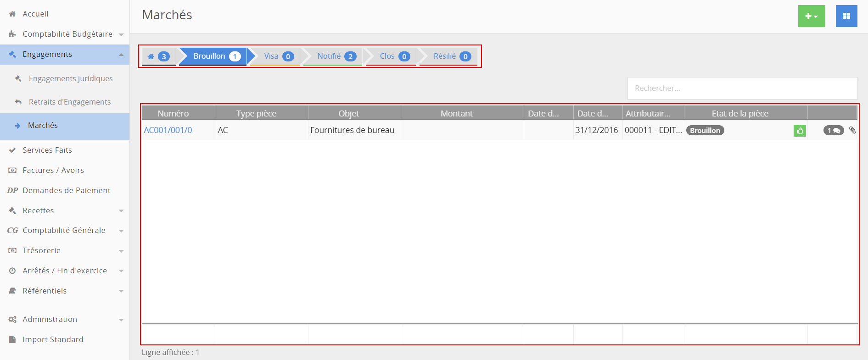Open the comments bubble badge in the row
Viewport: 868px width, 360px height.
click(x=833, y=131)
